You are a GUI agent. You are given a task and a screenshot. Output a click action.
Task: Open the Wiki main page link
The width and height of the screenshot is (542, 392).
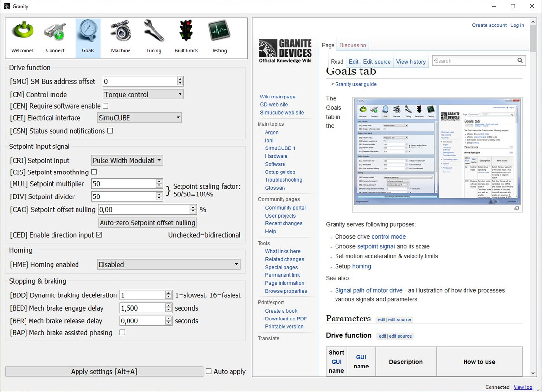278,97
